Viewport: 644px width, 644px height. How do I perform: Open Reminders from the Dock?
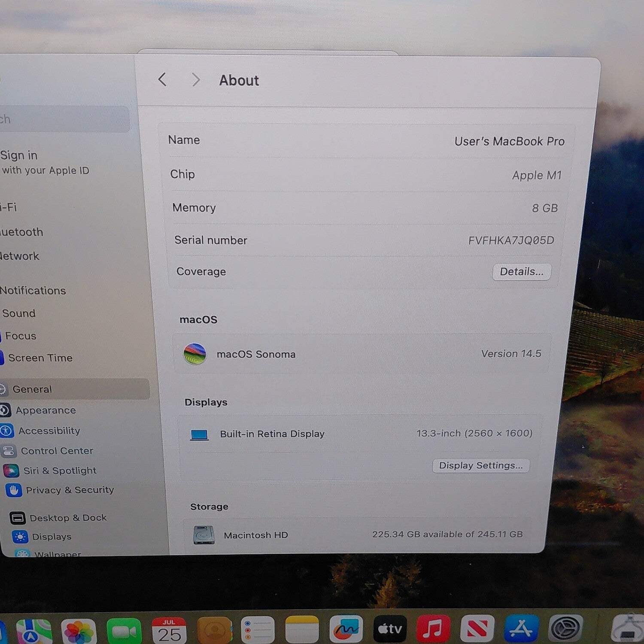(258, 630)
